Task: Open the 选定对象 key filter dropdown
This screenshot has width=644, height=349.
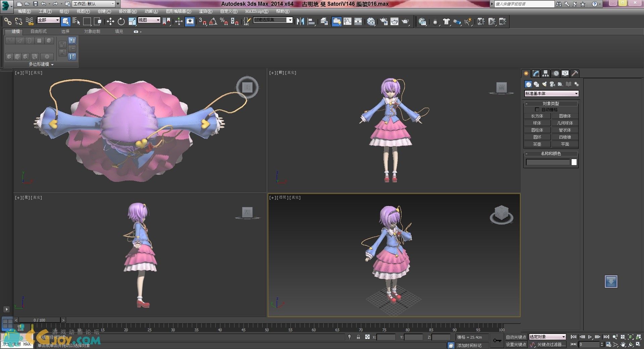Action: click(x=547, y=337)
